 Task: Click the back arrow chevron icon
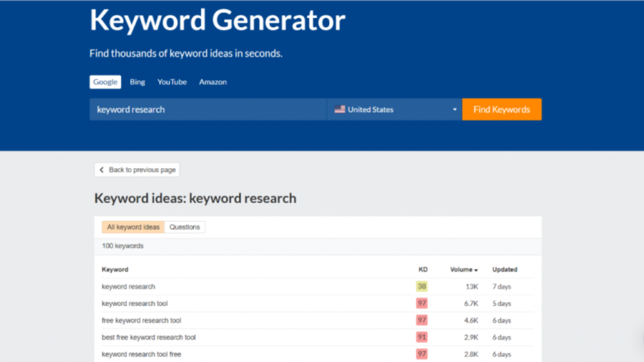pyautogui.click(x=102, y=170)
